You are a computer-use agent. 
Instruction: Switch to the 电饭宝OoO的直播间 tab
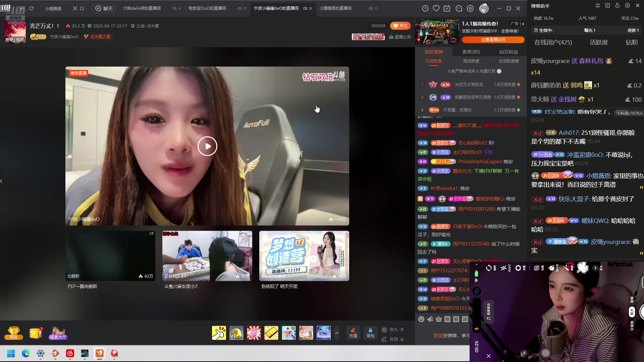coord(207,8)
